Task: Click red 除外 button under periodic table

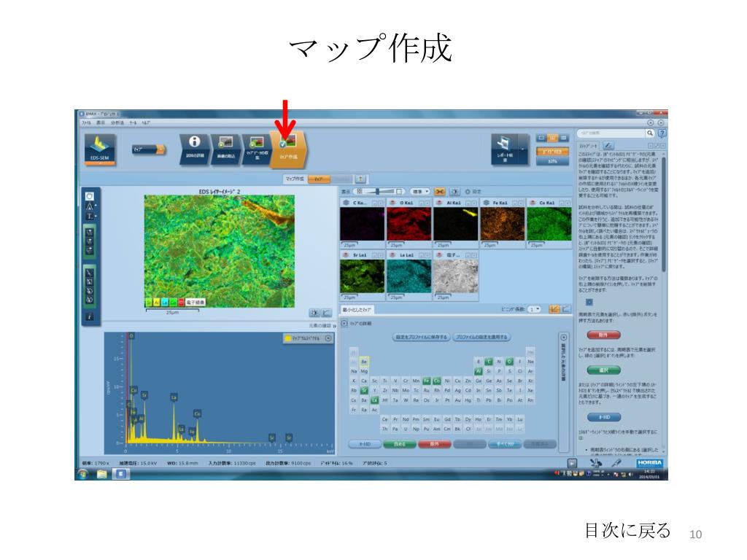Action: pyautogui.click(x=435, y=444)
